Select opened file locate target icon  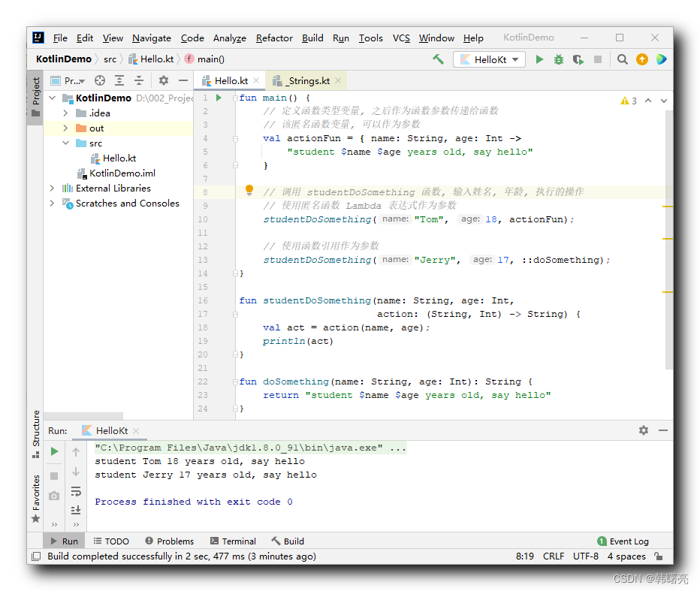[x=100, y=80]
